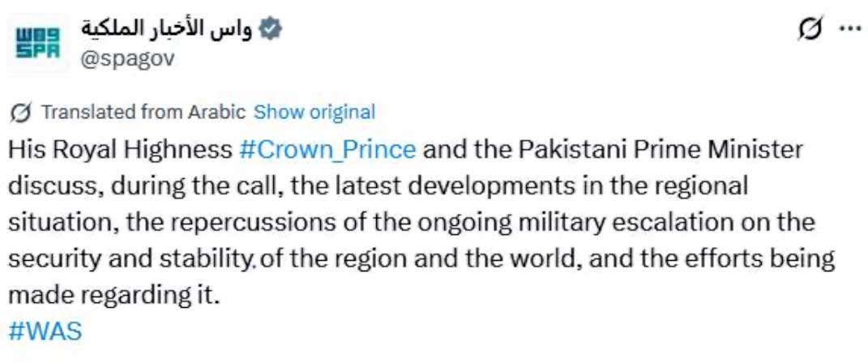Show original Arabic post text

pos(314,112)
